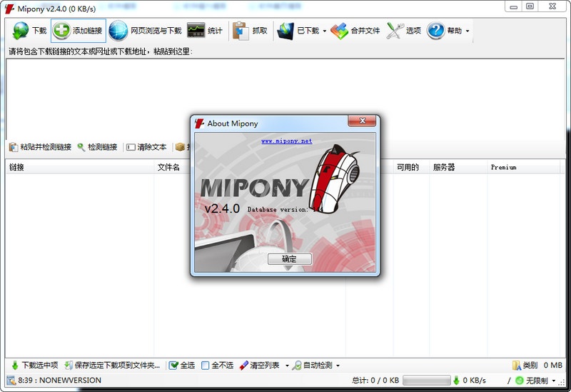This screenshot has height=392, width=571.
Task: Expand the 帮助 dropdown arrow
Action: tap(468, 31)
